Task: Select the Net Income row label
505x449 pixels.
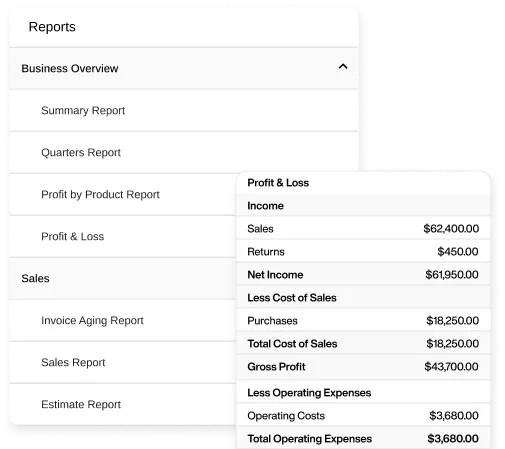Action: pyautogui.click(x=275, y=275)
